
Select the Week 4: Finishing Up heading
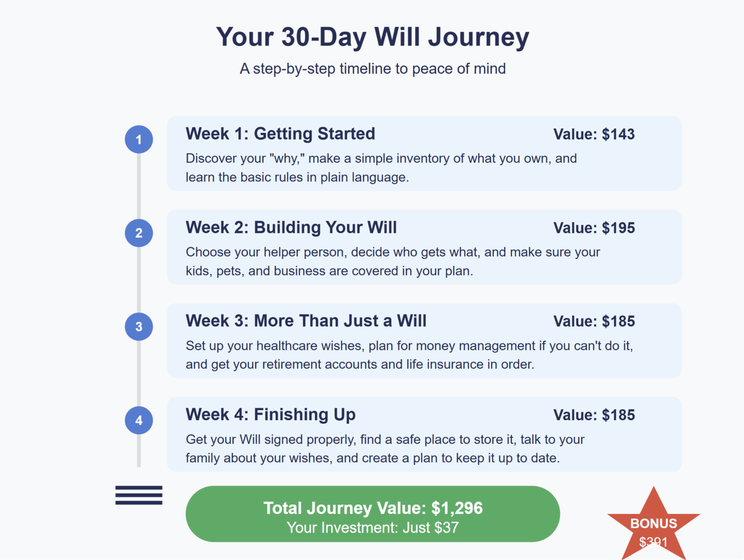pyautogui.click(x=271, y=415)
